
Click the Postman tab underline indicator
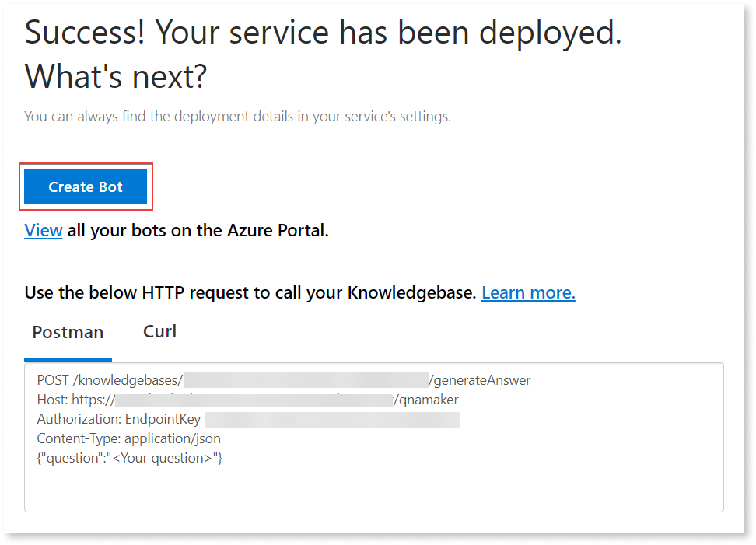point(68,358)
